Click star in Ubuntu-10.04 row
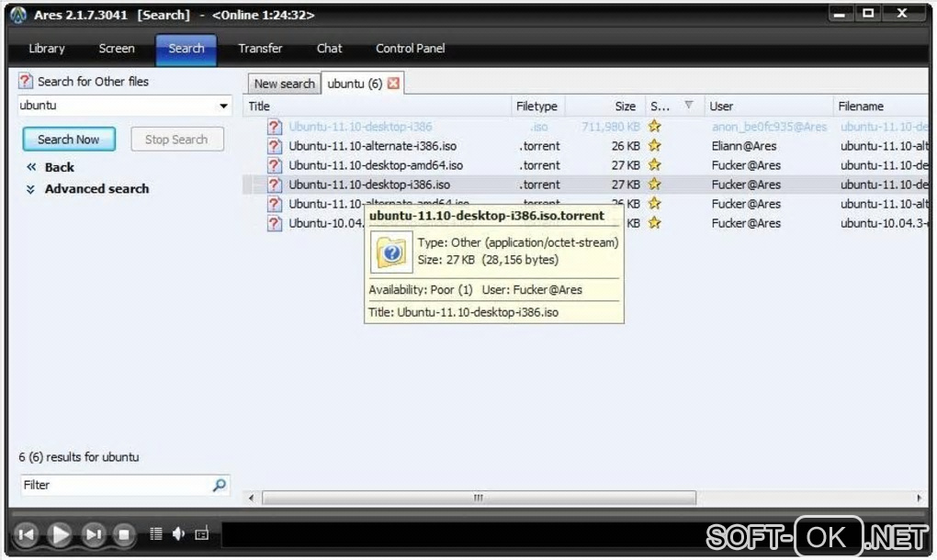 click(x=655, y=223)
